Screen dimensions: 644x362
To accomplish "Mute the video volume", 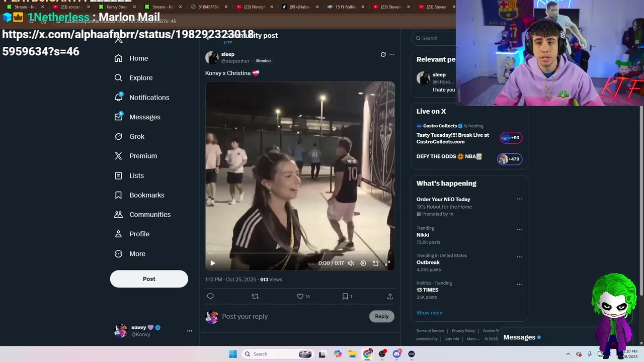I will pos(351,263).
